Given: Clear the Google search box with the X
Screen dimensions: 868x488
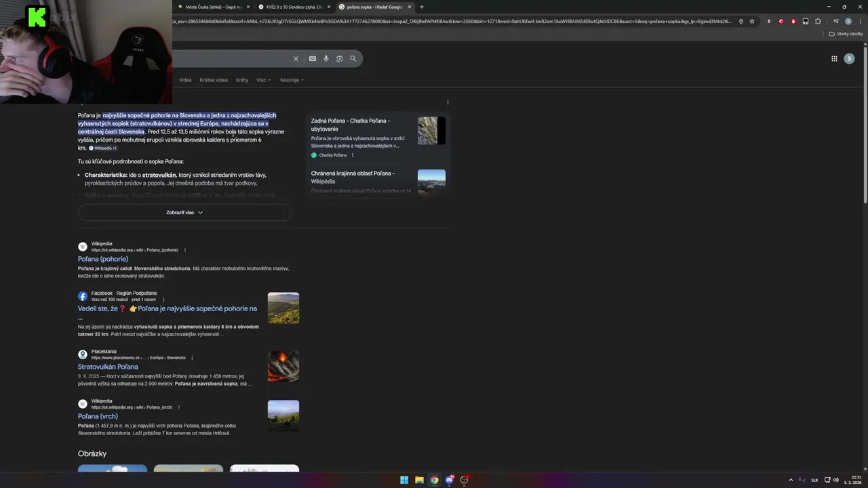Looking at the screenshot, I should click(296, 59).
